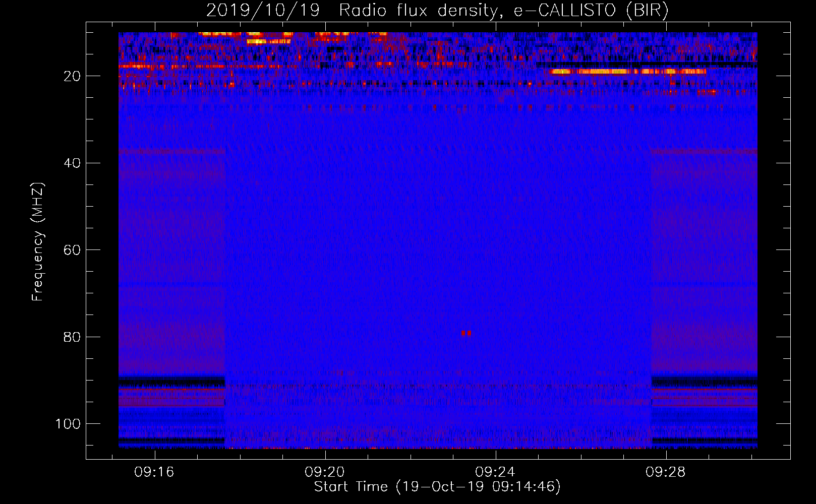Click the bright yellow emission band just above 20 MHz
Image resolution: width=816 pixels, height=504 pixels.
628,72
